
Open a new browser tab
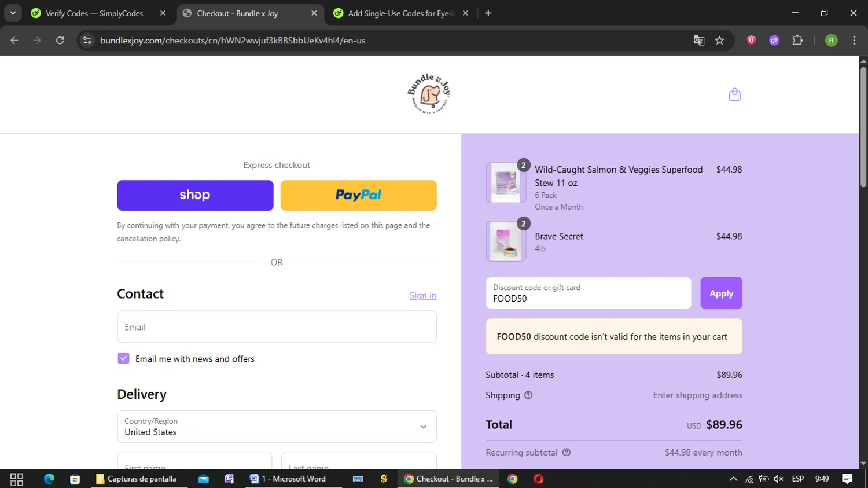(x=488, y=13)
